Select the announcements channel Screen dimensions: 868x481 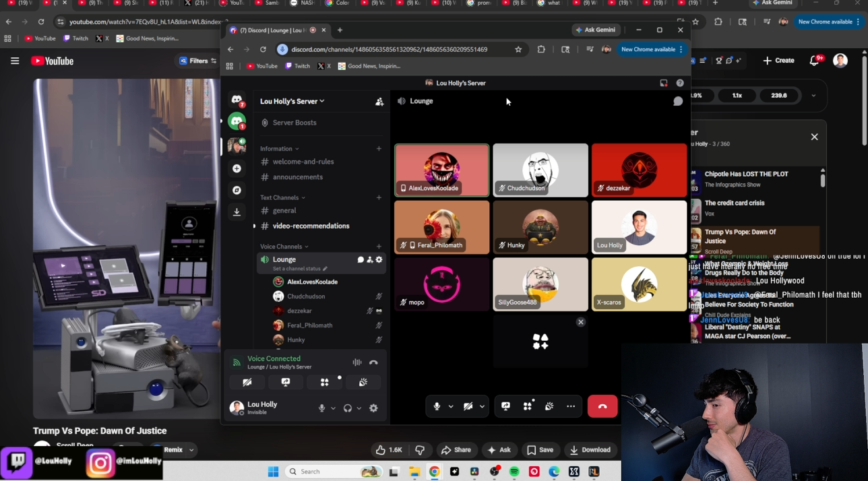(297, 177)
